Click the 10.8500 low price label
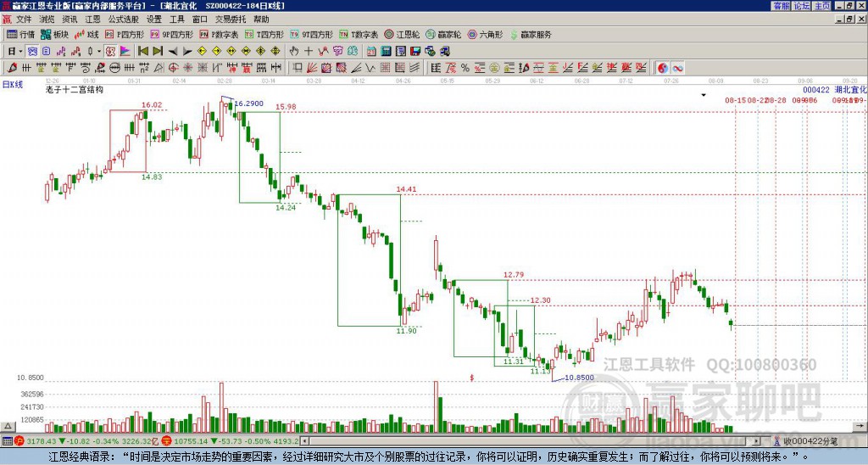 click(x=579, y=378)
